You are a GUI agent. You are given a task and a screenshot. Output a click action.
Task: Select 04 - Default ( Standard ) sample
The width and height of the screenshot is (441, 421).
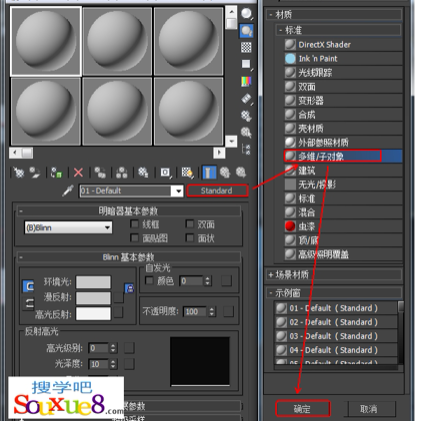(336, 350)
